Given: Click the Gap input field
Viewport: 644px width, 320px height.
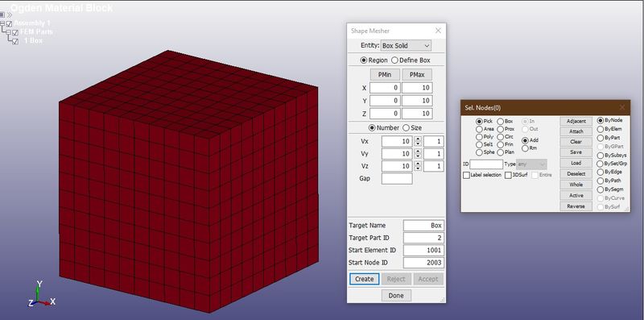Looking at the screenshot, I should coord(397,178).
